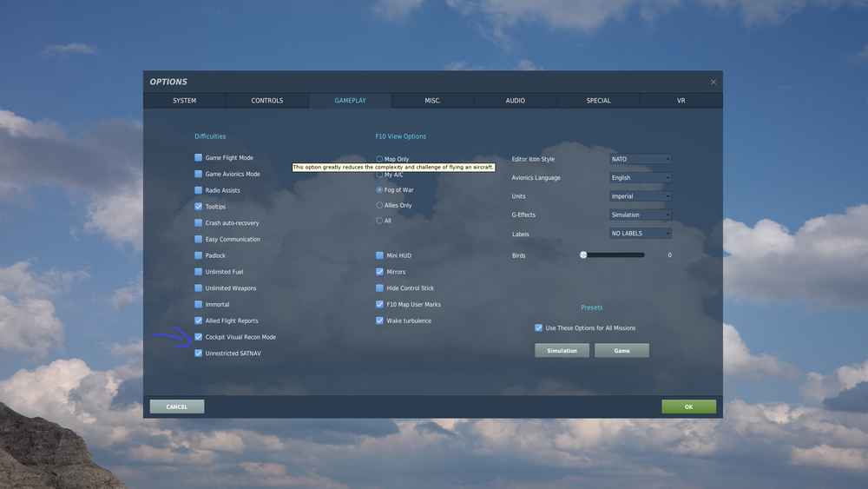Viewport: 868px width, 489px height.
Task: Select the All radio option
Action: (379, 221)
